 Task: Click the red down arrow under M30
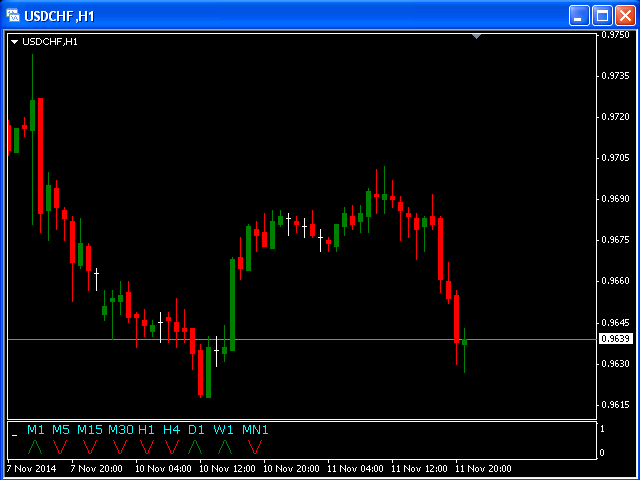coord(121,446)
